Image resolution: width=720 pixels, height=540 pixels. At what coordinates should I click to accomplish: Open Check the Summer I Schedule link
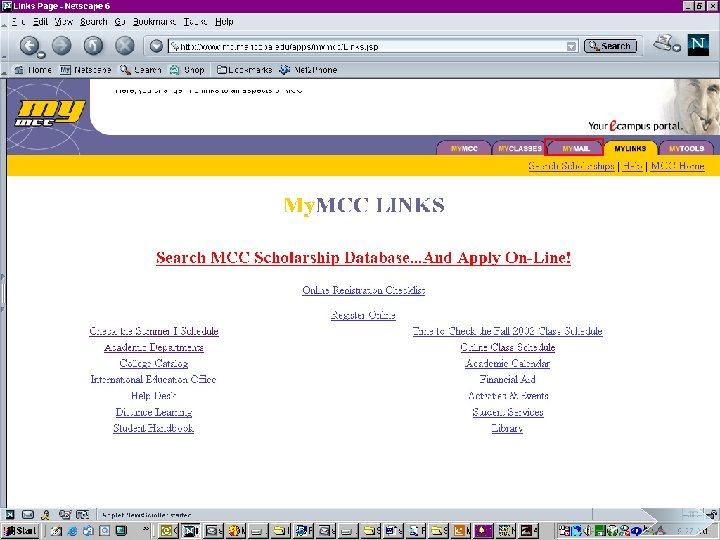pos(154,331)
